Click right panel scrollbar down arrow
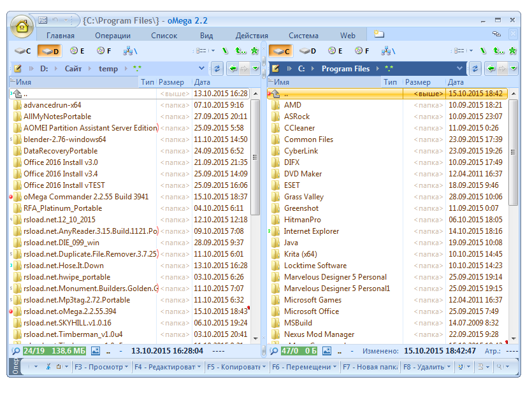 [514, 338]
